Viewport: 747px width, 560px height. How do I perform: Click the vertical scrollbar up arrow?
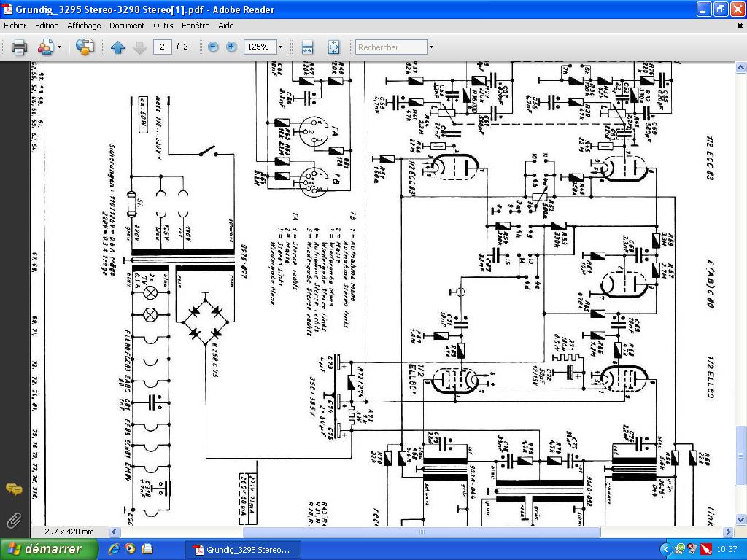[740, 68]
